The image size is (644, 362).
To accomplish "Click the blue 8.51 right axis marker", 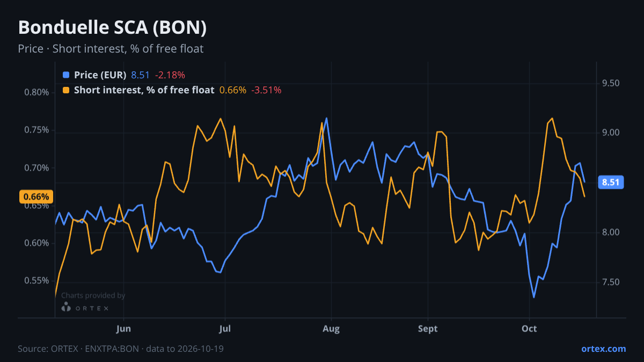I will (611, 182).
